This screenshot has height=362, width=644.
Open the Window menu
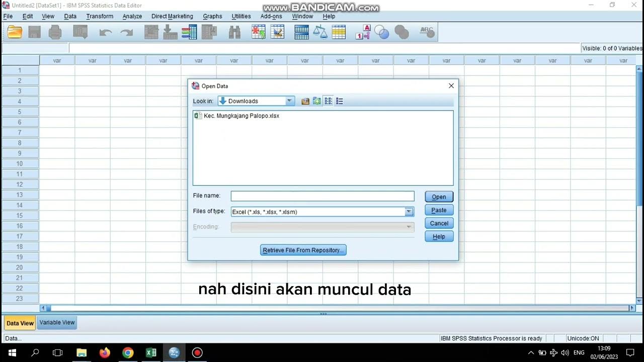[x=302, y=16]
